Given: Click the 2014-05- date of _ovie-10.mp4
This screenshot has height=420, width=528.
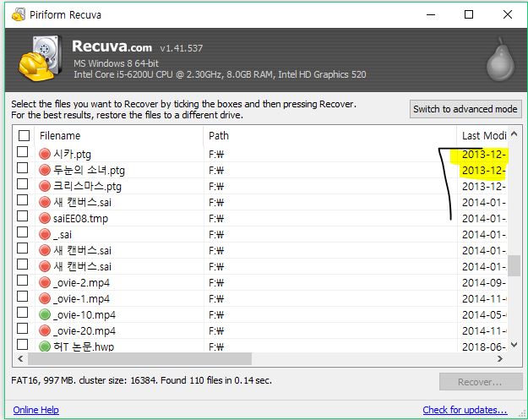Looking at the screenshot, I should tap(484, 315).
